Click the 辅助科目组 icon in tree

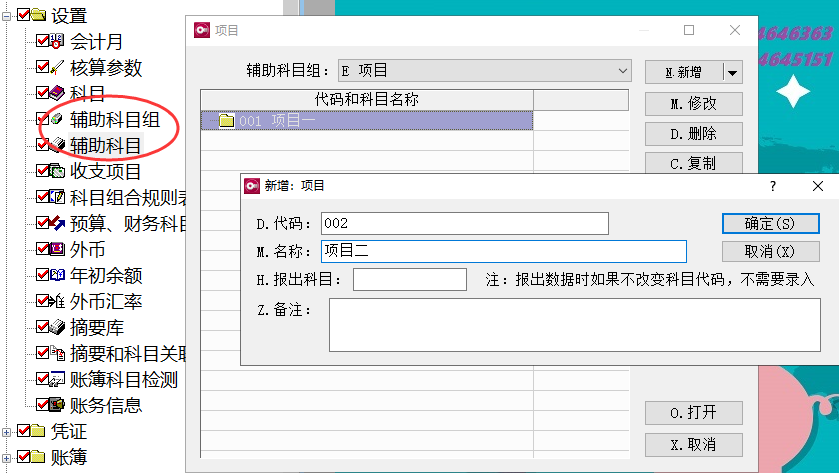[57, 119]
